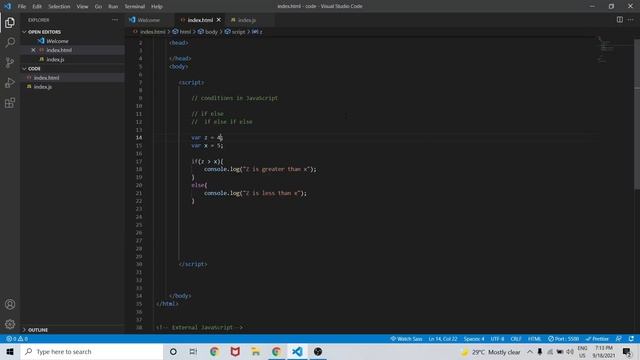
Task: Close the index.html editor tab
Action: (x=219, y=20)
